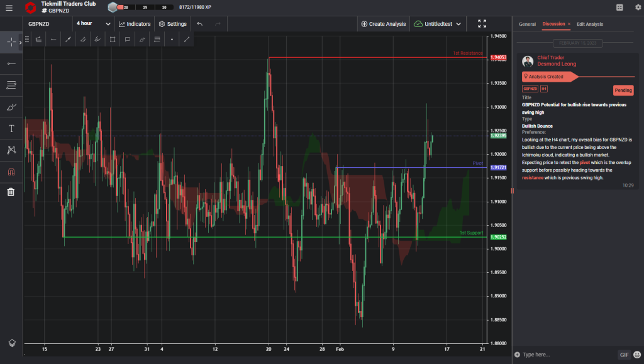Open the Edit Analysis tab

click(x=590, y=24)
